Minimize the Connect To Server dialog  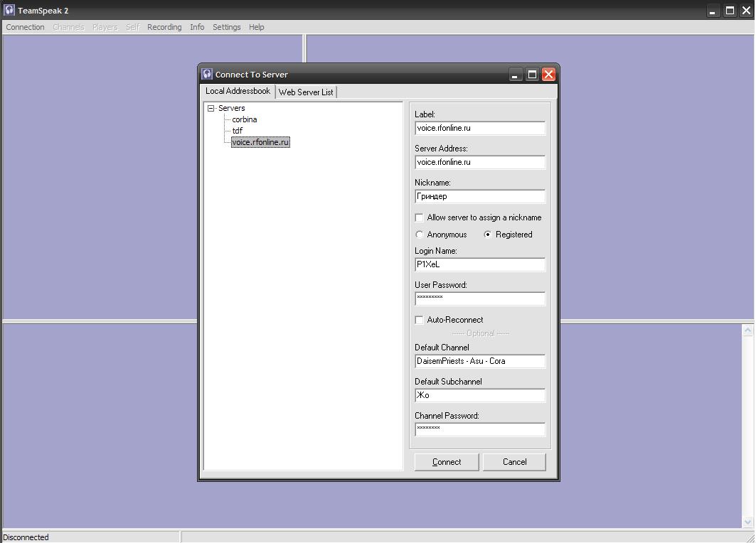point(516,74)
